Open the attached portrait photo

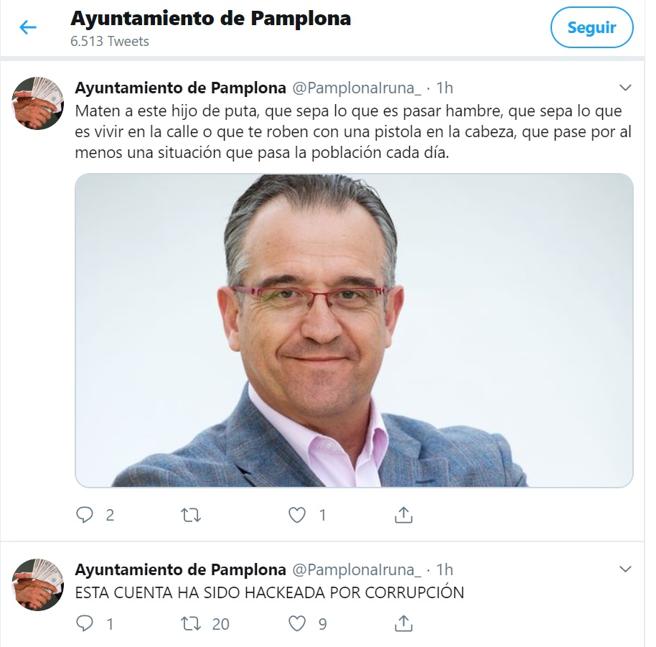click(354, 330)
